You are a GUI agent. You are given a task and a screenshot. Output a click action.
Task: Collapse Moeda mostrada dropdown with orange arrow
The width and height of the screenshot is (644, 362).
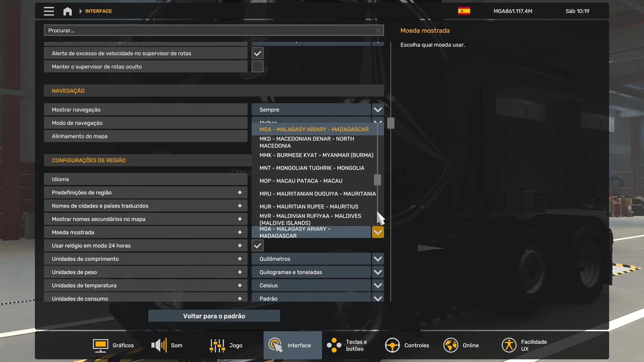click(378, 232)
